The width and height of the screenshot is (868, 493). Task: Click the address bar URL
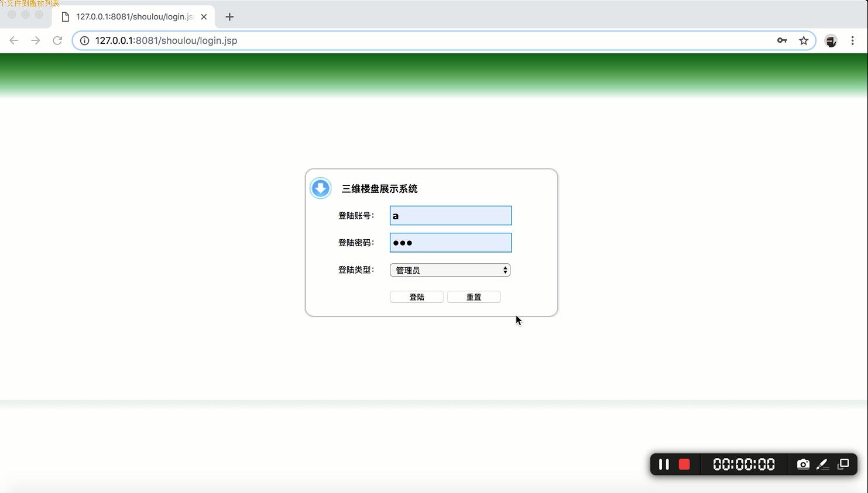166,40
